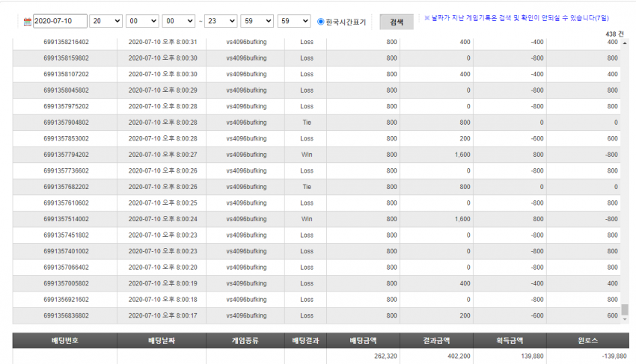636x364 pixels.
Task: Open the start second dropdown
Action: point(179,21)
